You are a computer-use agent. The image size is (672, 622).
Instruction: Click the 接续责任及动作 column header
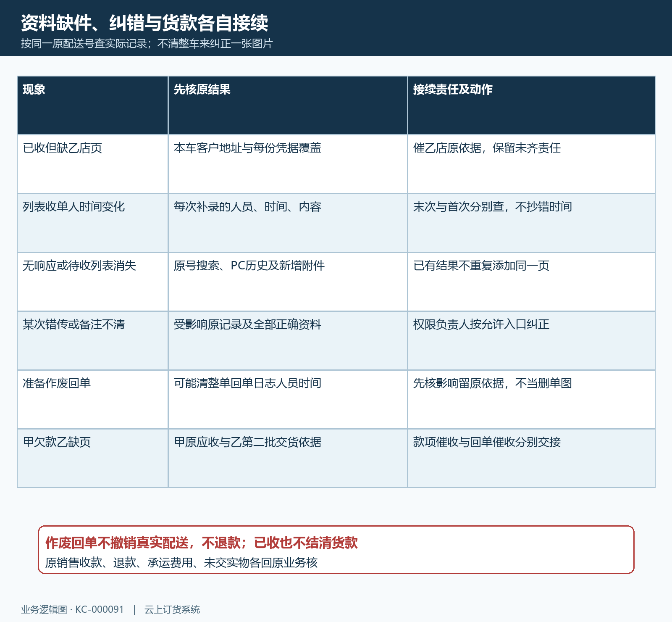pyautogui.click(x=531, y=105)
